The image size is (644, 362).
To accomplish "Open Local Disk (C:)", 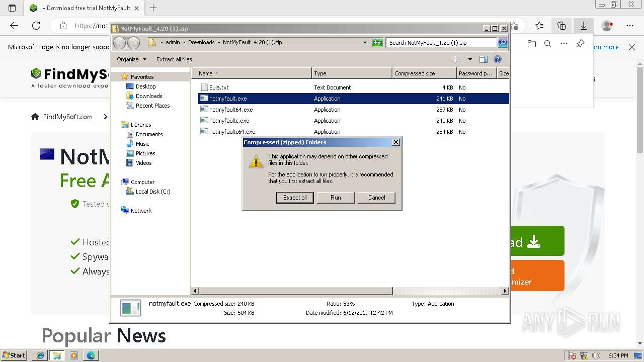I will tap(153, 192).
